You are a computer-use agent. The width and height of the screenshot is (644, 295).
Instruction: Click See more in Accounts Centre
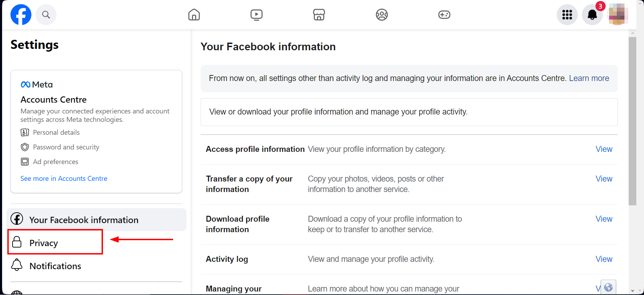(64, 178)
